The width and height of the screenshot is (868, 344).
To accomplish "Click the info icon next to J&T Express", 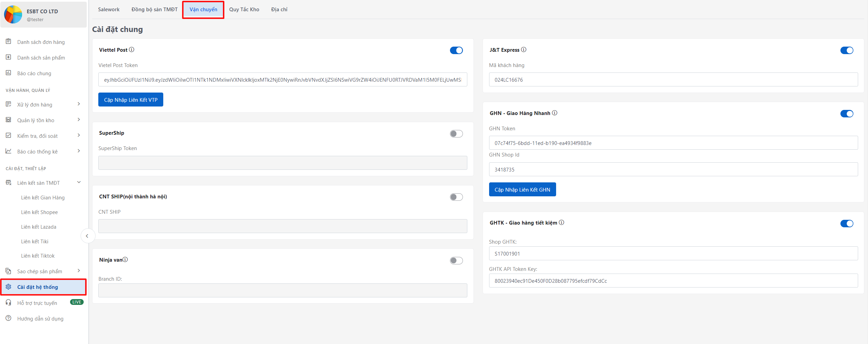I will [524, 50].
